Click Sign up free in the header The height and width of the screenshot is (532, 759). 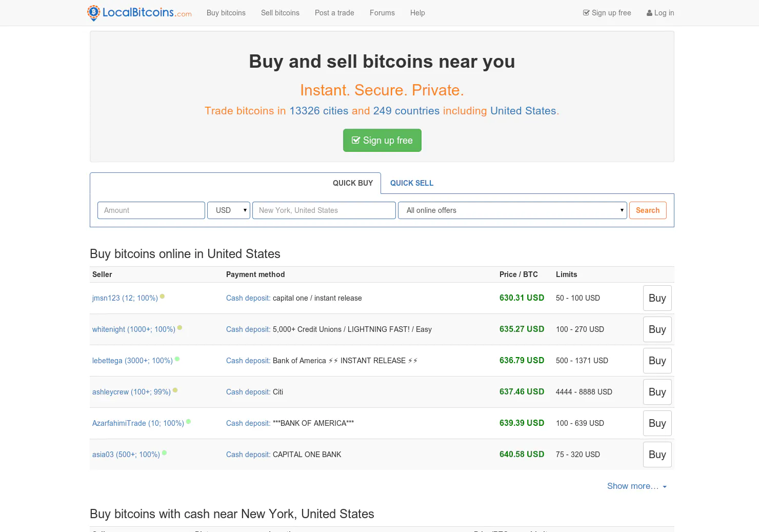pos(607,13)
